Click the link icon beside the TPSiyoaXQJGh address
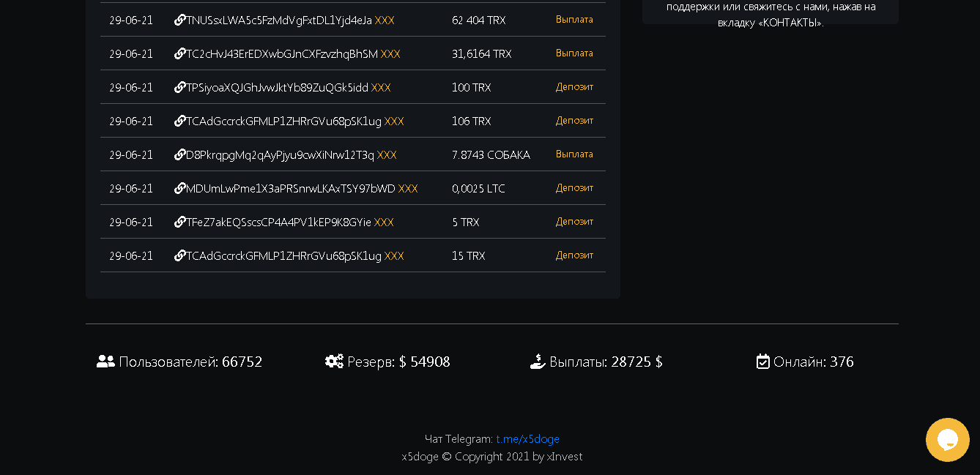 coord(179,88)
